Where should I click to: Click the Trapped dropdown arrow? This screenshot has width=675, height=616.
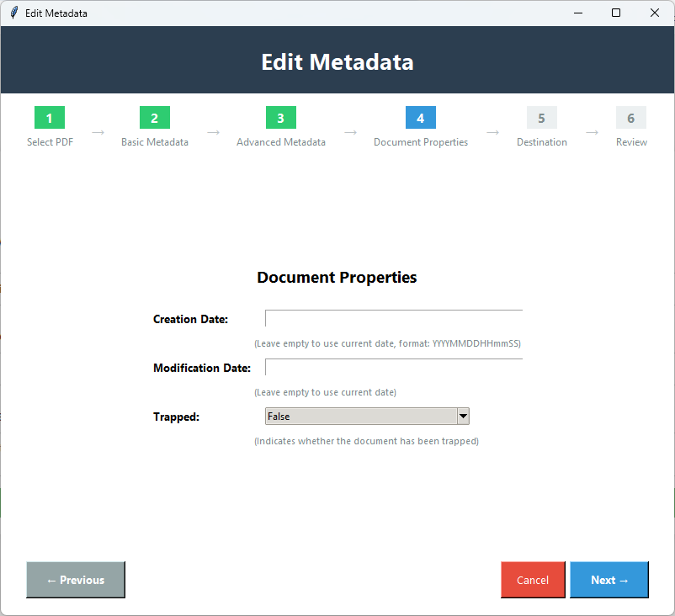point(462,416)
